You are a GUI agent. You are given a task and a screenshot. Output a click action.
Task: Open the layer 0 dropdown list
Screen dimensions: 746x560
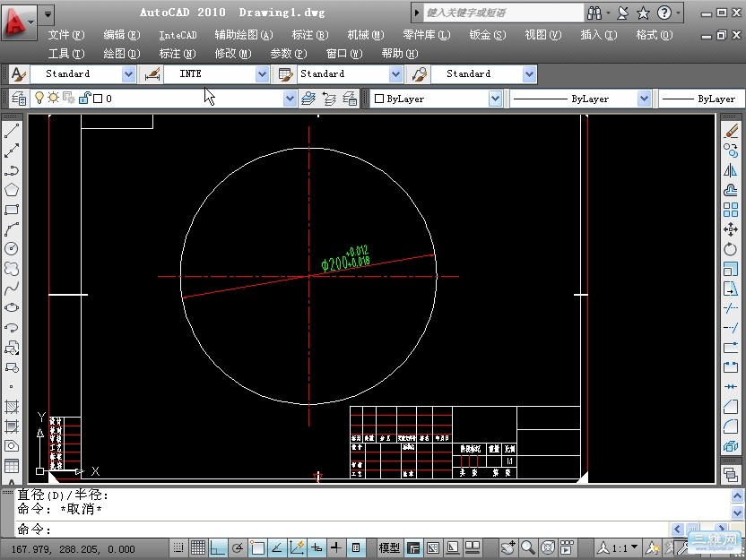click(290, 99)
